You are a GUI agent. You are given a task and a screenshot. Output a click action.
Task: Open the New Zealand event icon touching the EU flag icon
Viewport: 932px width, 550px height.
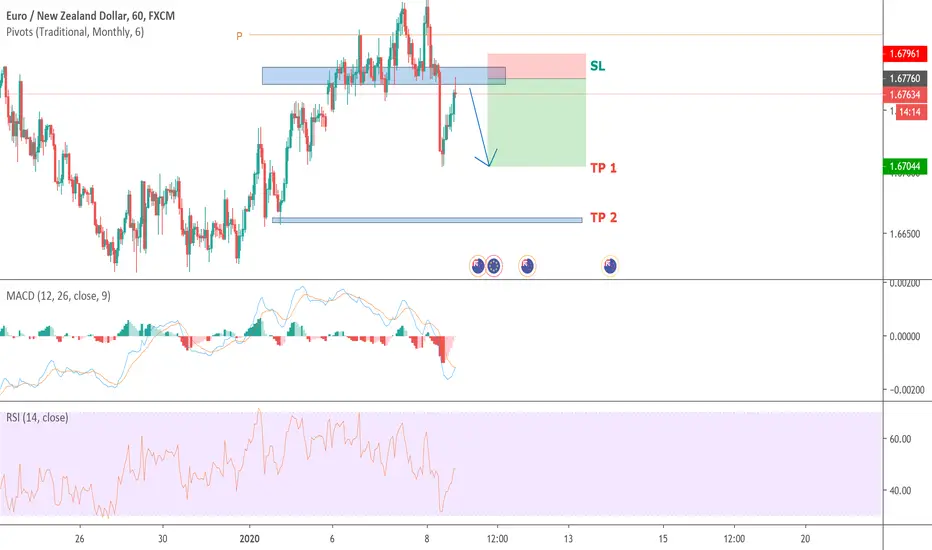[478, 266]
